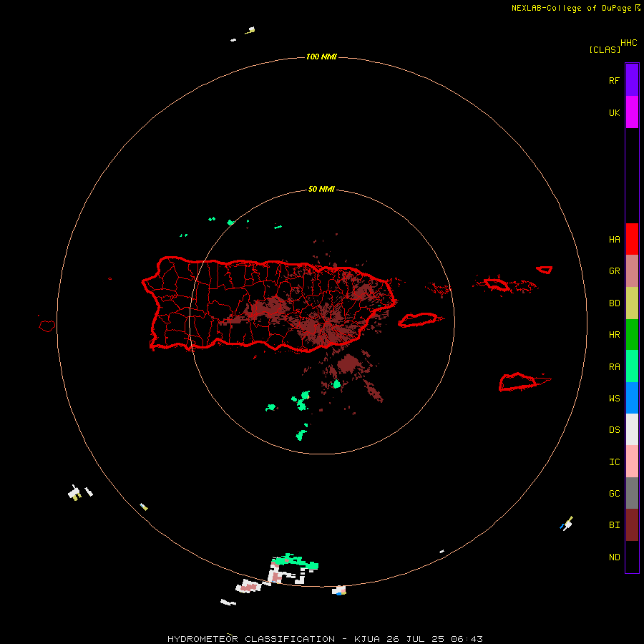Click the KJUA station identifier
Screen dimensions: 644x644
367,639
